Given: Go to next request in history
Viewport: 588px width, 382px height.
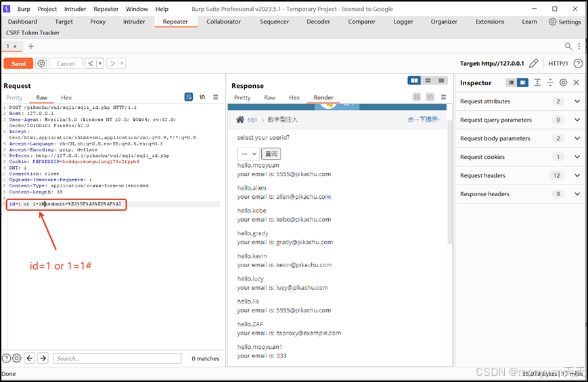Looking at the screenshot, I should pos(112,64).
